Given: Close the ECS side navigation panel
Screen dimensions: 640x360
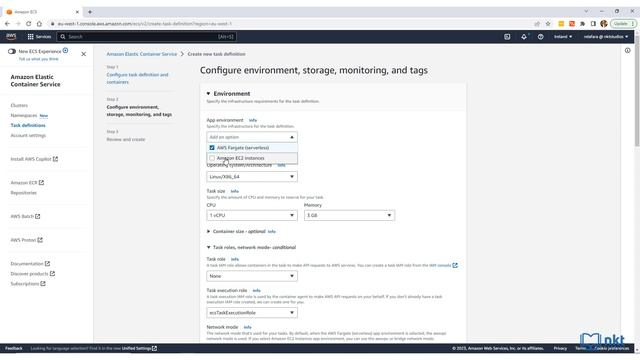Looking at the screenshot, I should (x=83, y=54).
